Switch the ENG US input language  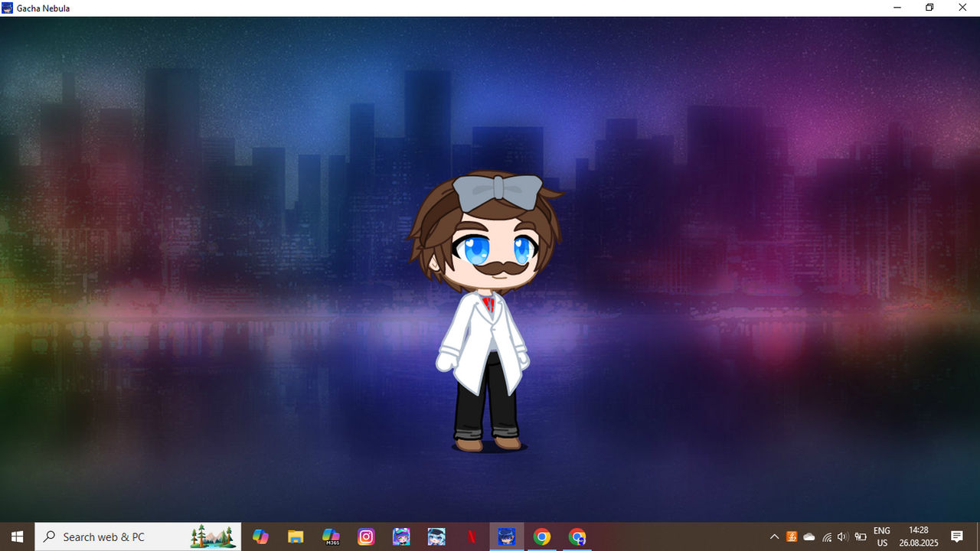(882, 536)
